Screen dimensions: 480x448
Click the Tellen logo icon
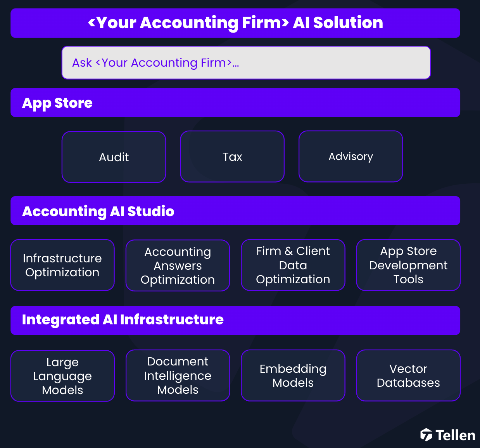(x=426, y=435)
